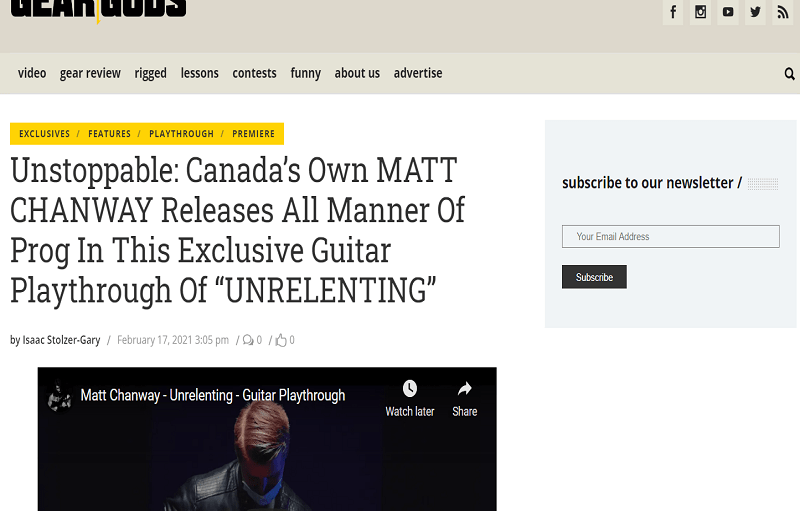Image resolution: width=800 pixels, height=511 pixels.
Task: Open the YouTube icon in header
Action: tap(728, 12)
